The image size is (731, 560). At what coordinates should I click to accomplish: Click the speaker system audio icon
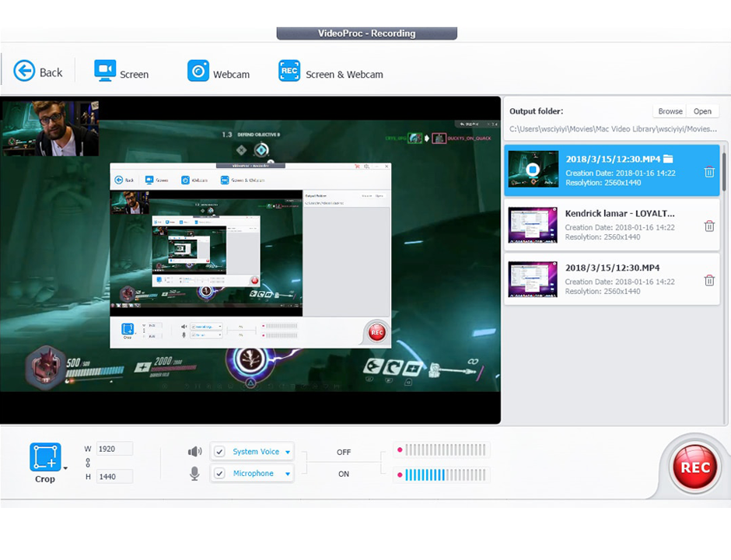tap(194, 451)
